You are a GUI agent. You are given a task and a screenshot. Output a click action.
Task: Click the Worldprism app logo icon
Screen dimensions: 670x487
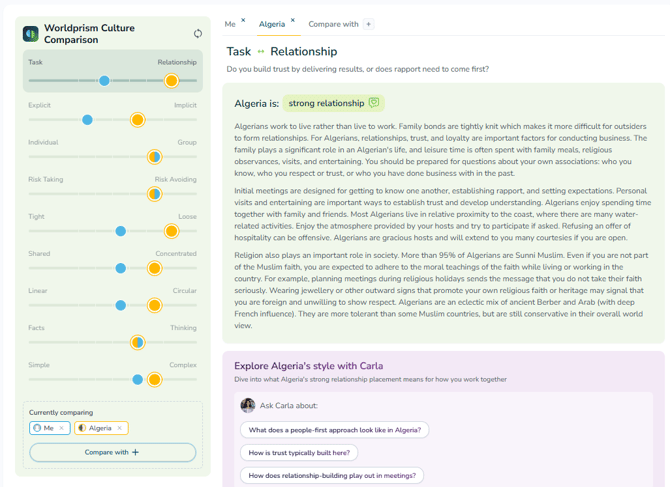click(31, 34)
